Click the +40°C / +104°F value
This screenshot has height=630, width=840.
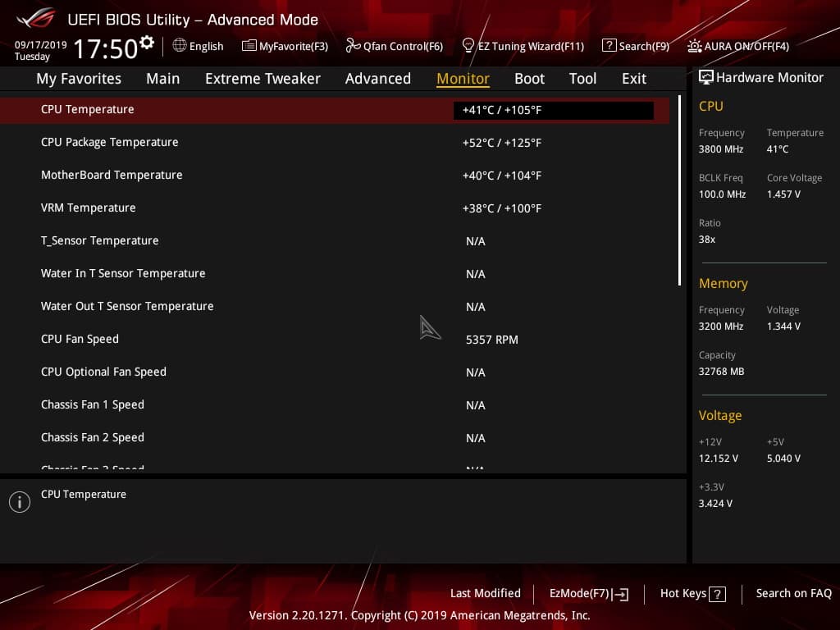[502, 176]
